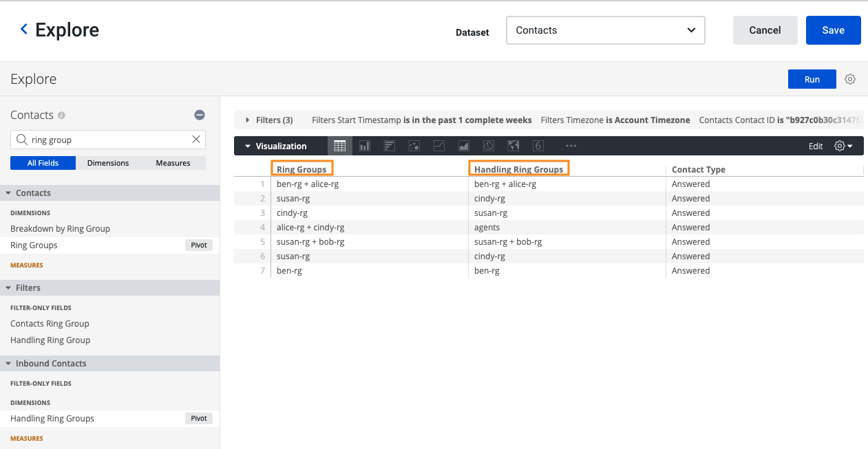Viewport: 868px width, 449px height.
Task: Toggle Pivot on Handling Ring Groups
Action: [198, 418]
